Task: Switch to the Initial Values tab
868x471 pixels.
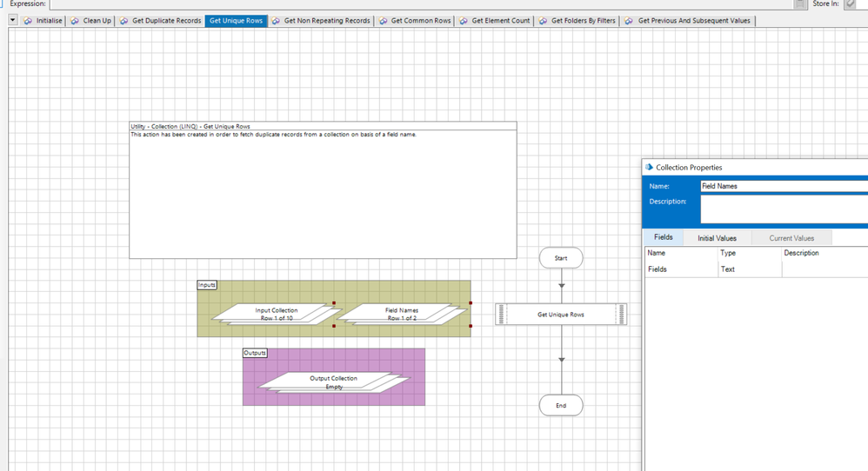Action: [x=717, y=238]
